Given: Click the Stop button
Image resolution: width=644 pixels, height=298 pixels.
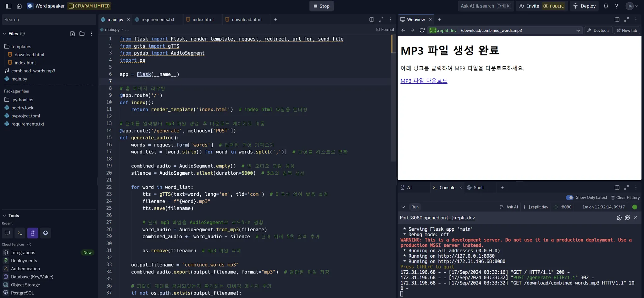Looking at the screenshot, I should click(x=321, y=6).
